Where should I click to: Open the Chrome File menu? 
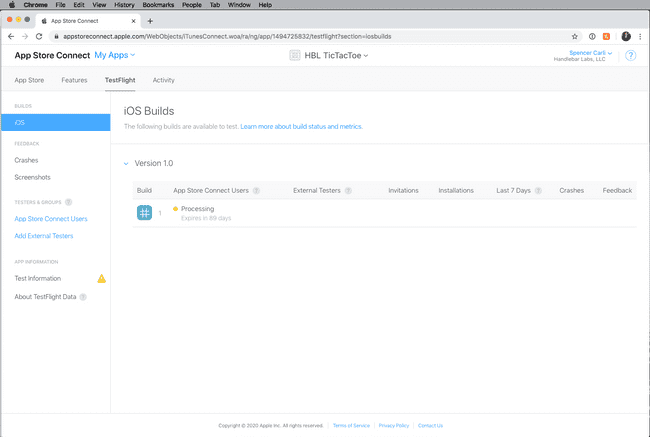pos(61,5)
